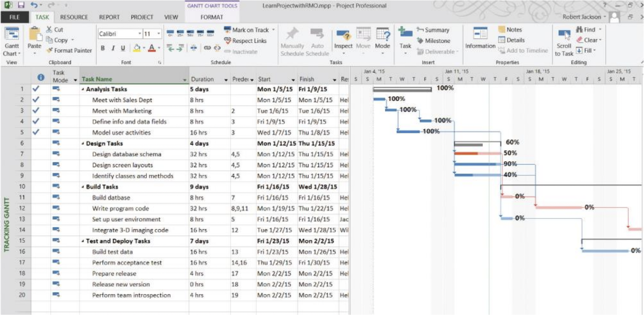Click the Save icon in title bar
Image resolution: width=644 pixels, height=316 pixels.
[21, 6]
